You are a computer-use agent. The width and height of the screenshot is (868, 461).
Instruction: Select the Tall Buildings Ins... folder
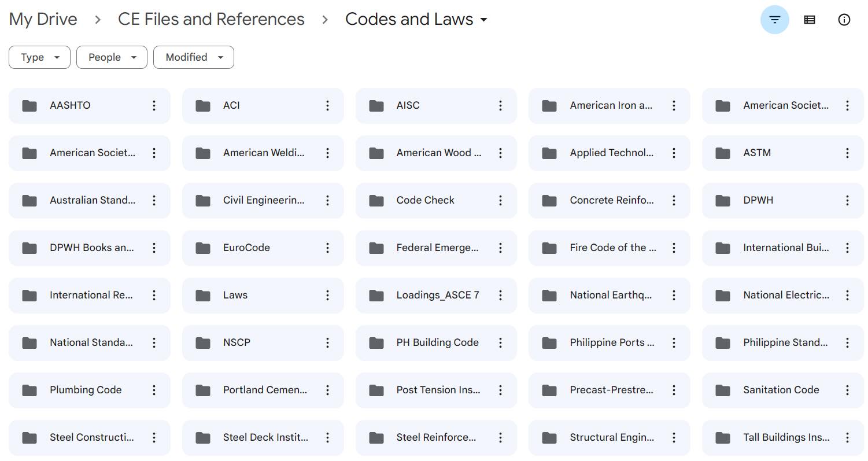[783, 437]
